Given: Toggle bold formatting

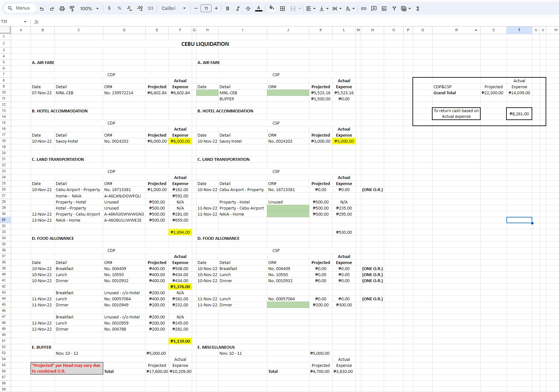Looking at the screenshot, I should (x=227, y=9).
